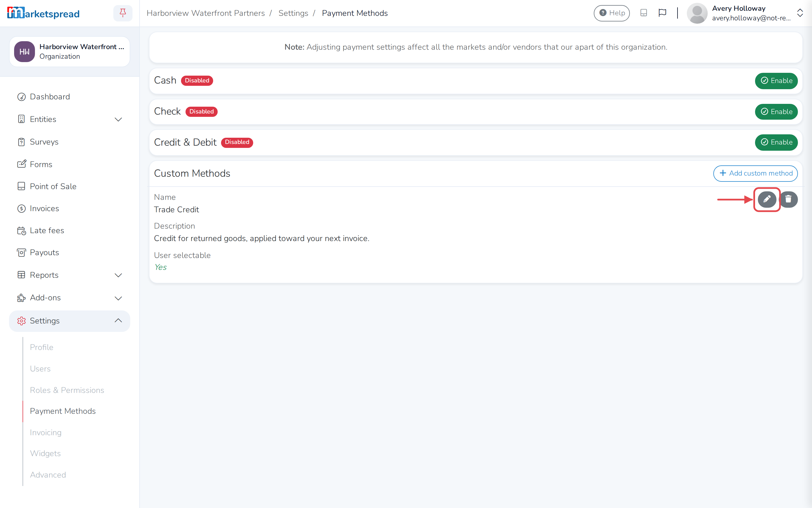
Task: Open the Help button
Action: (x=612, y=13)
